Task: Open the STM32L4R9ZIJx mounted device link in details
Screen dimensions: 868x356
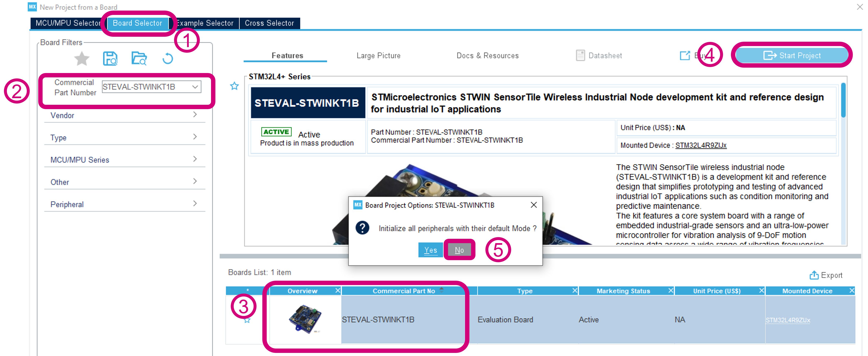Action: (x=701, y=145)
